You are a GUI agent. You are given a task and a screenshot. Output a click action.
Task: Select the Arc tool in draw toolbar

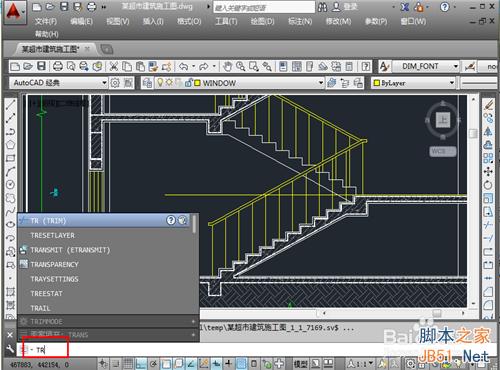click(10, 171)
